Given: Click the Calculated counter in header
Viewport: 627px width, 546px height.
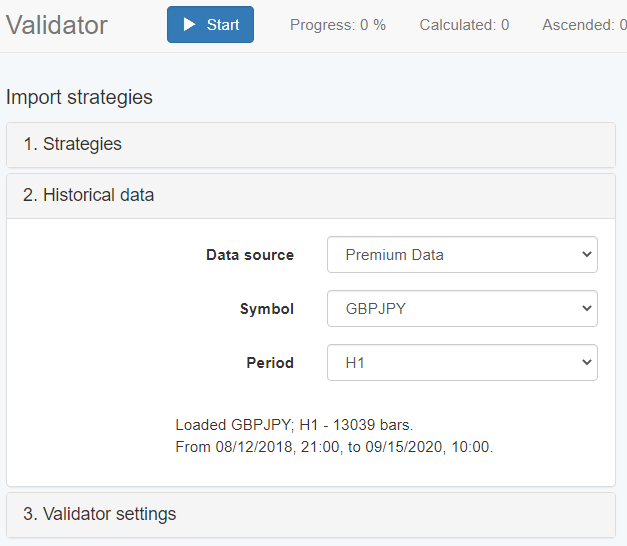Looking at the screenshot, I should point(463,25).
